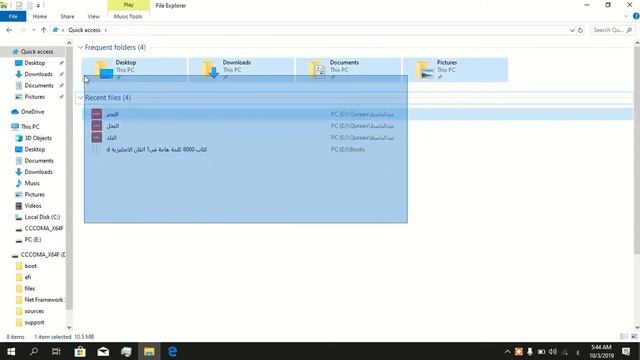
Task: Open File Explorer help icon
Action: pos(636,16)
